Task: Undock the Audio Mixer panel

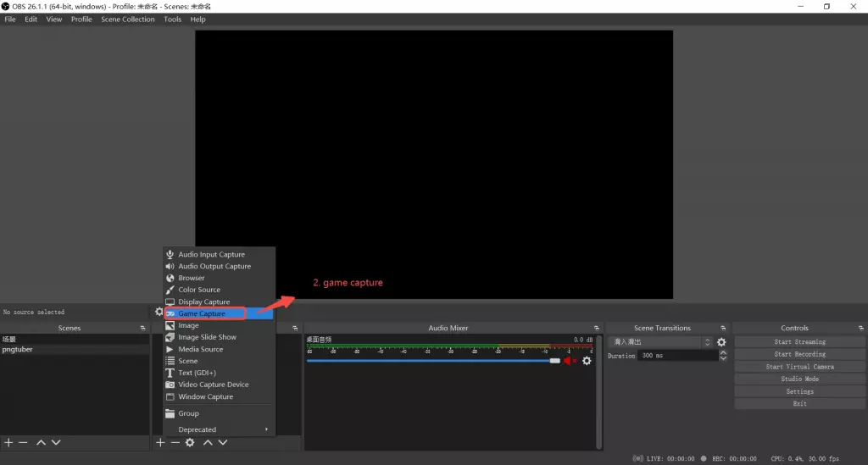Action: tap(597, 329)
